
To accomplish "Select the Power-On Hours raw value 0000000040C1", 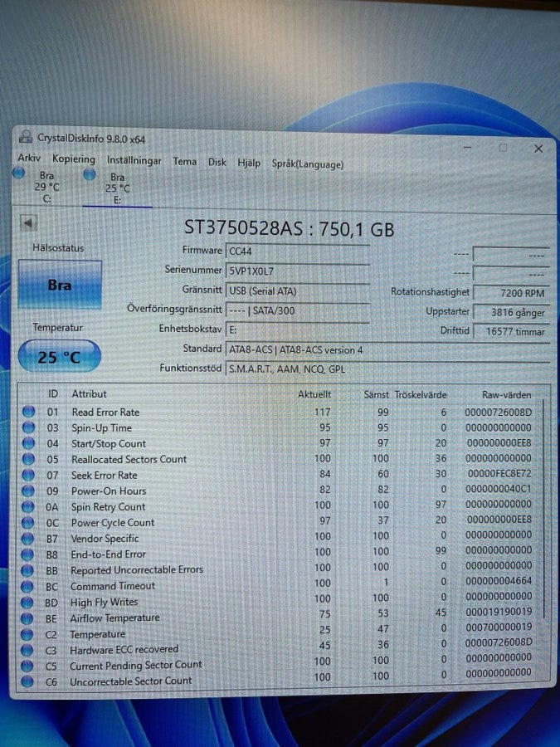I will tap(498, 489).
